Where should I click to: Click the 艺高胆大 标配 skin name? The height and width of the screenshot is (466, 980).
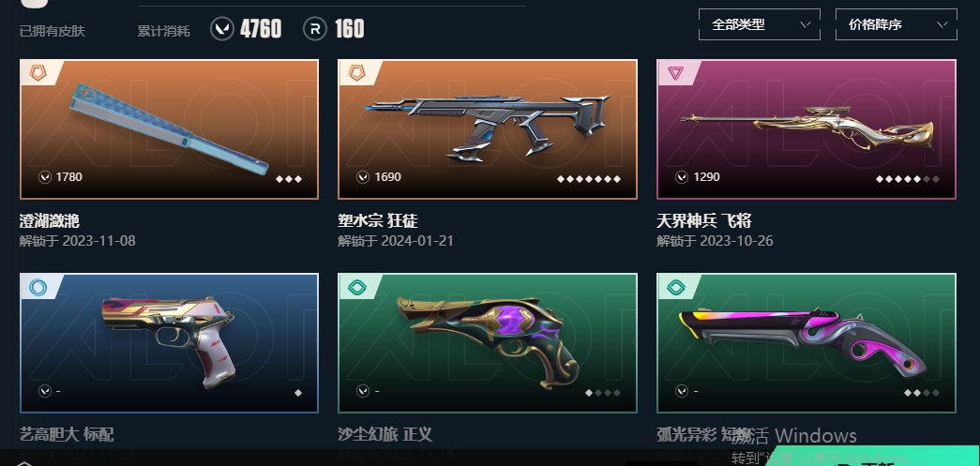(x=67, y=434)
